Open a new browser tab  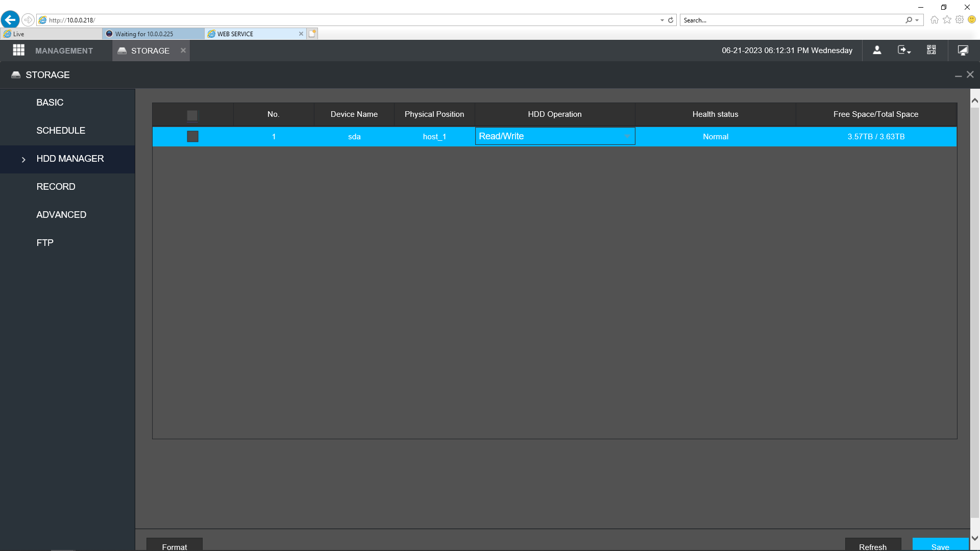(312, 34)
